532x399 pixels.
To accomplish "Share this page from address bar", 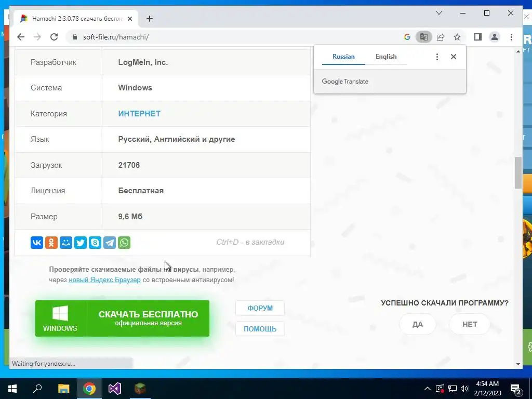I will (441, 37).
